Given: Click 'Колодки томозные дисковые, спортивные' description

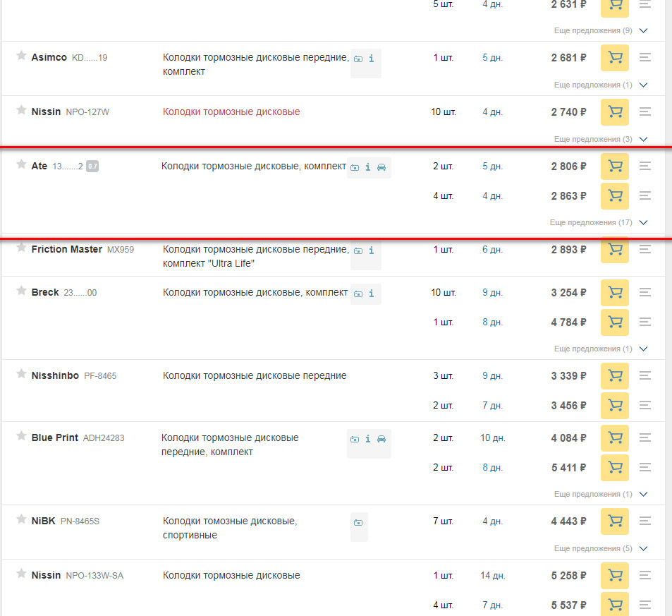Looking at the screenshot, I should pos(230,528).
